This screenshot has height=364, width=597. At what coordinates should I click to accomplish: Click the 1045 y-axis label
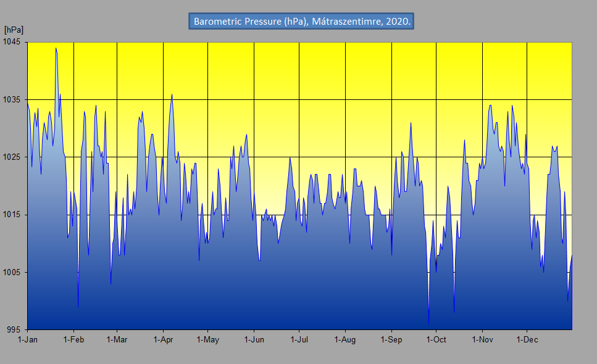tap(13, 42)
